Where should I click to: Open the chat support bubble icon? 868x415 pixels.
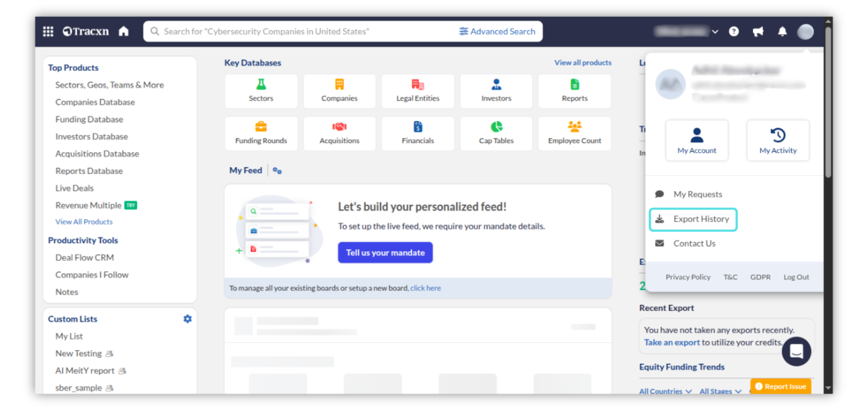click(x=796, y=351)
